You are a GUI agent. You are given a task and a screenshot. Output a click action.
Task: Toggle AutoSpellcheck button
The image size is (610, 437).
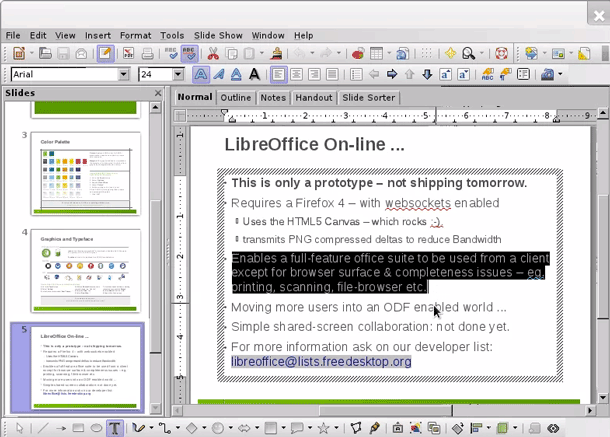(x=189, y=53)
